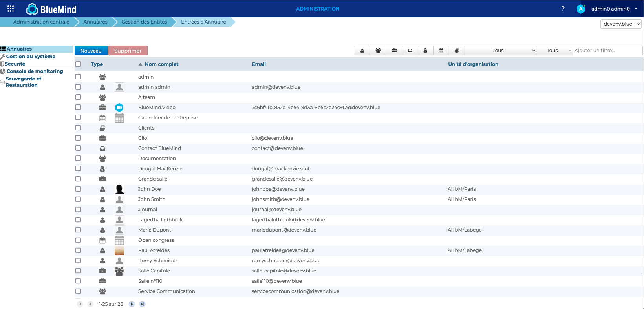Go to Console de monitoring section
Screen dimensions: 644x309
pyautogui.click(x=35, y=71)
